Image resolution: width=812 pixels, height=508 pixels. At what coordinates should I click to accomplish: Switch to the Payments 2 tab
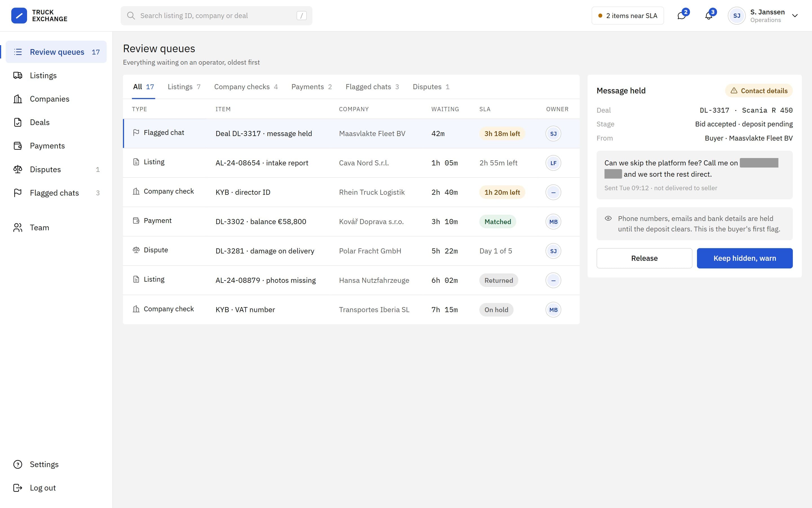pos(311,87)
